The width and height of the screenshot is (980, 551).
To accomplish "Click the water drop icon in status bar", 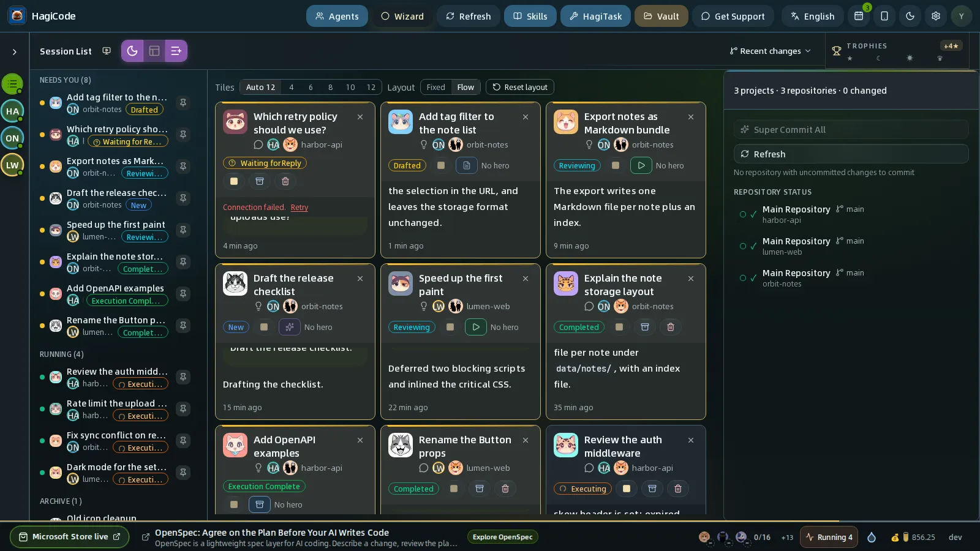I will pos(872,537).
